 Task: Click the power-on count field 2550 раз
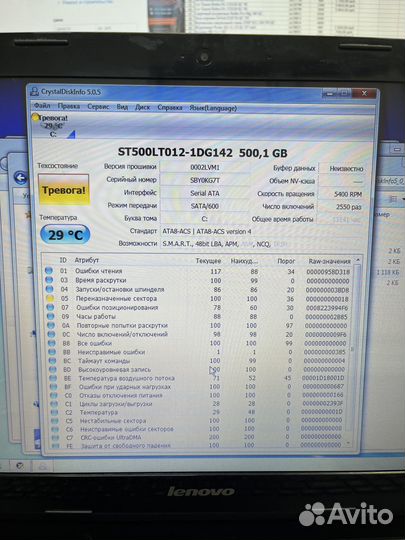341,207
